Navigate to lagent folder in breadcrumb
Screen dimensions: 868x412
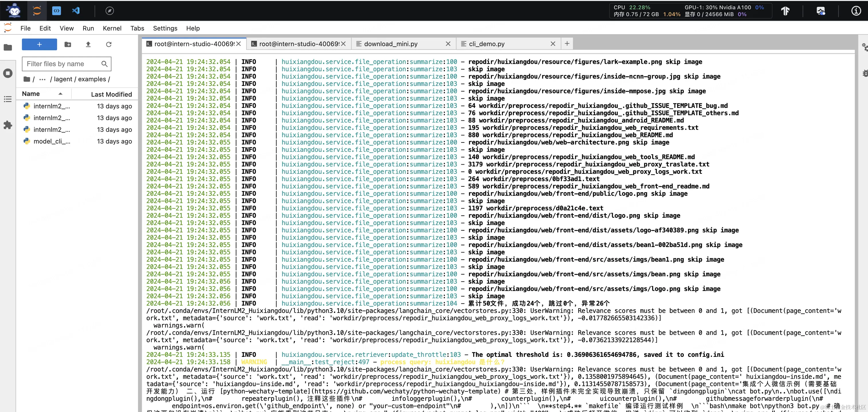coord(63,79)
